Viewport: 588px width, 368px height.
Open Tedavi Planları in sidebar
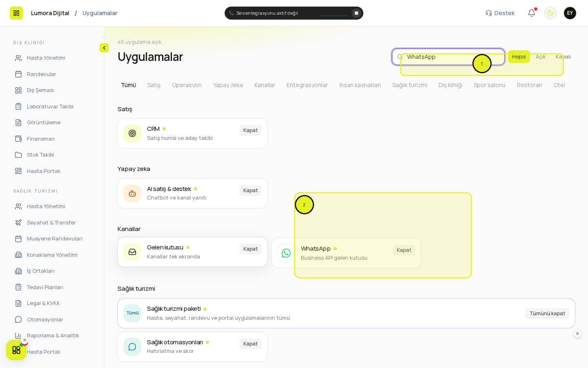(x=52, y=287)
